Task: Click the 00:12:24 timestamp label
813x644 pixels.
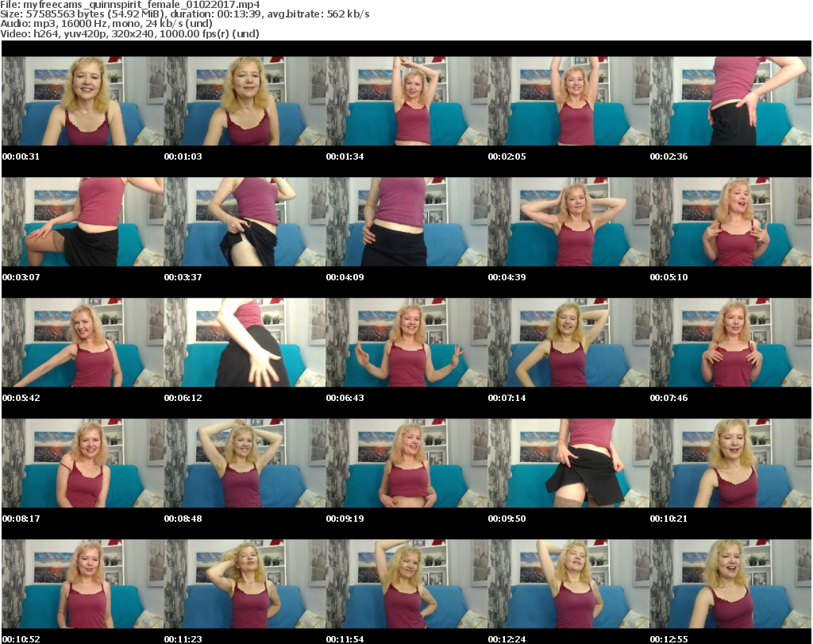Action: tap(507, 639)
